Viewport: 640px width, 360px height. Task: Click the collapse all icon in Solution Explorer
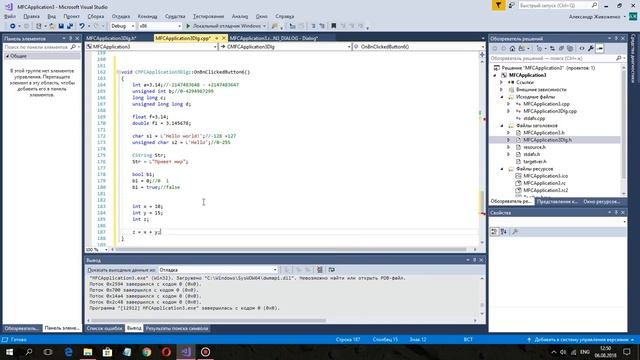[561, 49]
